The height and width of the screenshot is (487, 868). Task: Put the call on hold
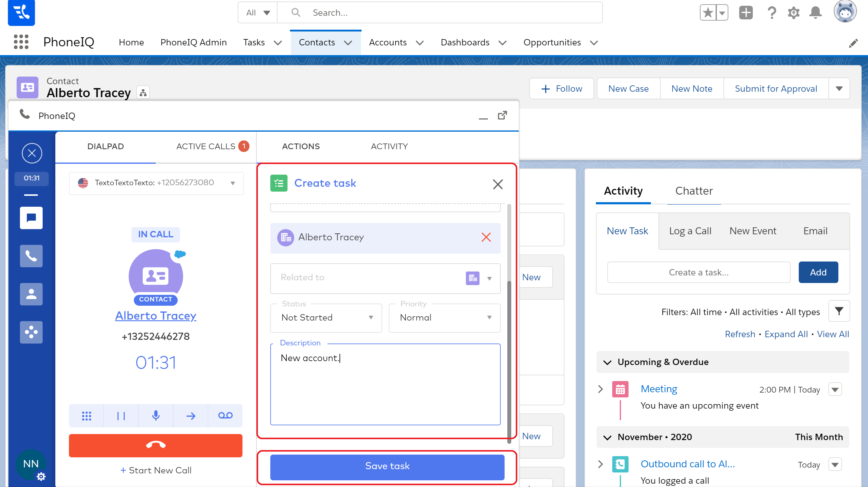(121, 416)
